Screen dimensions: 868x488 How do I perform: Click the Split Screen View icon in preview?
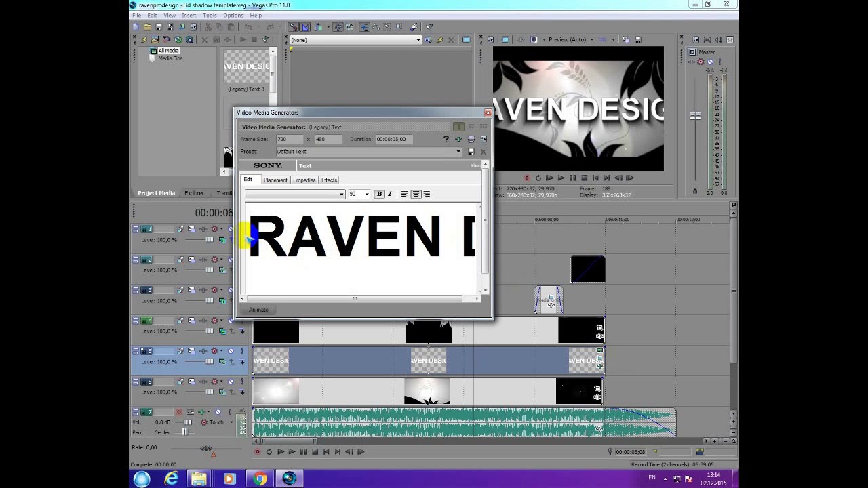(534, 39)
